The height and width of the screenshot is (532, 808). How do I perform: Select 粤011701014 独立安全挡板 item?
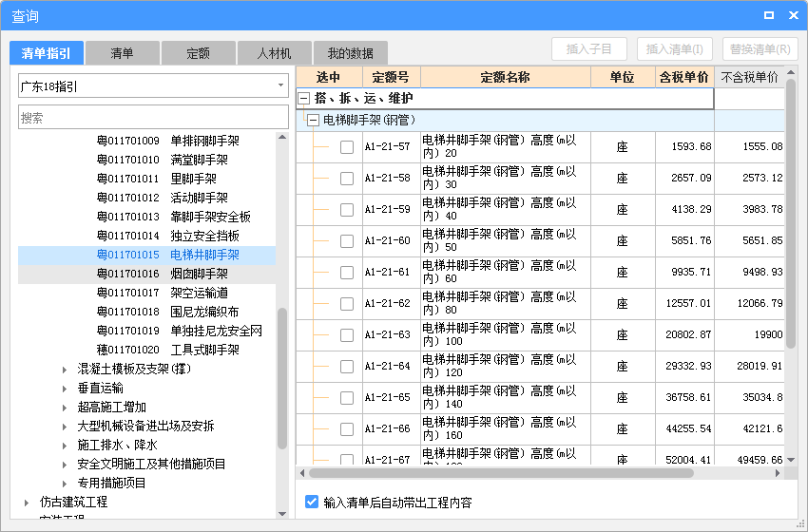(168, 236)
